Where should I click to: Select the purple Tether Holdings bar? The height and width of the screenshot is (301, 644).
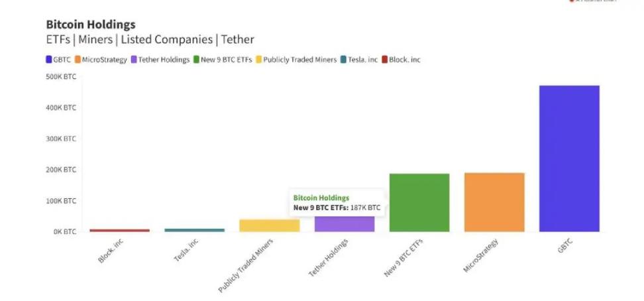345,224
